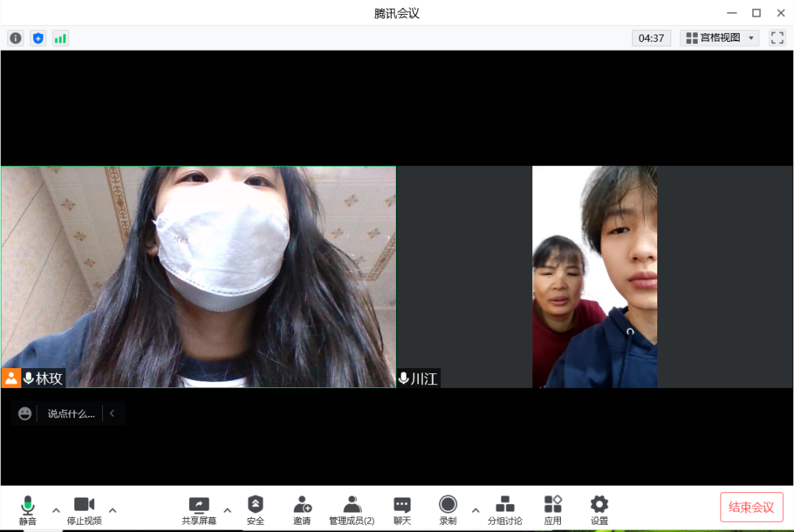Click the 林玫 name label
This screenshot has height=532, width=794.
[x=49, y=378]
